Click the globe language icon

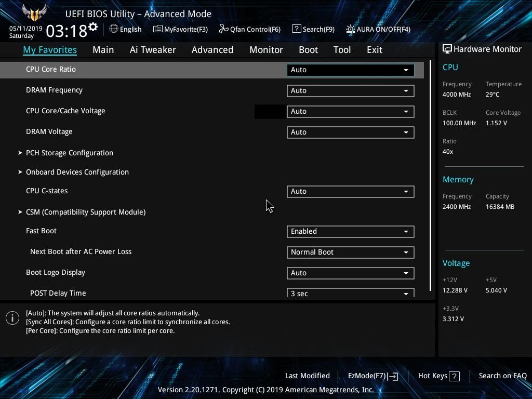click(114, 29)
